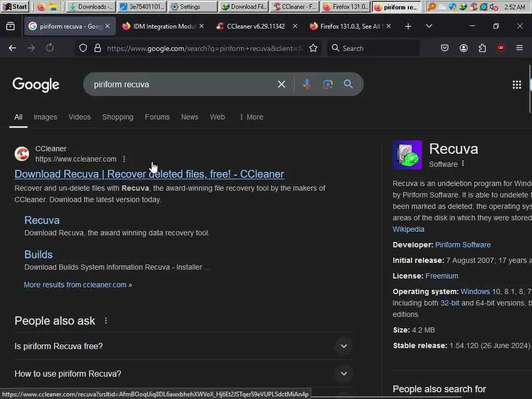Open the More search filters dropdown
This screenshot has height=399, width=532.
(251, 117)
